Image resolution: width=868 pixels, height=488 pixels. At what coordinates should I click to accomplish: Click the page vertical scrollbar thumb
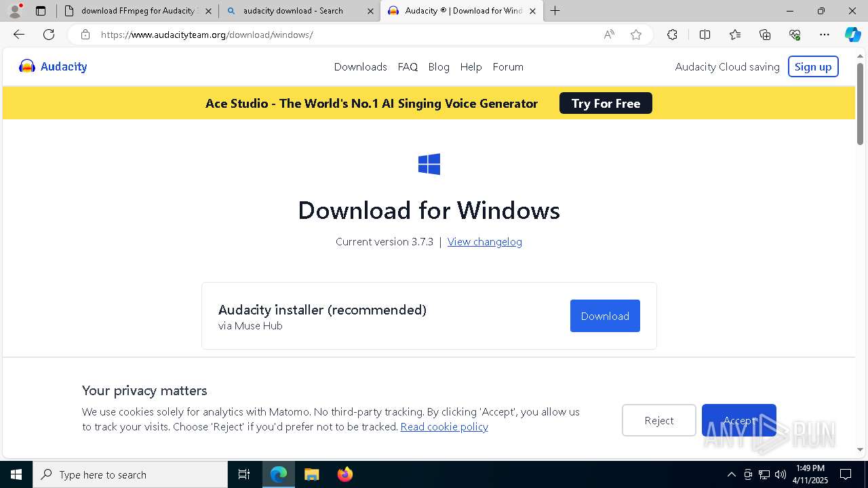tap(861, 104)
